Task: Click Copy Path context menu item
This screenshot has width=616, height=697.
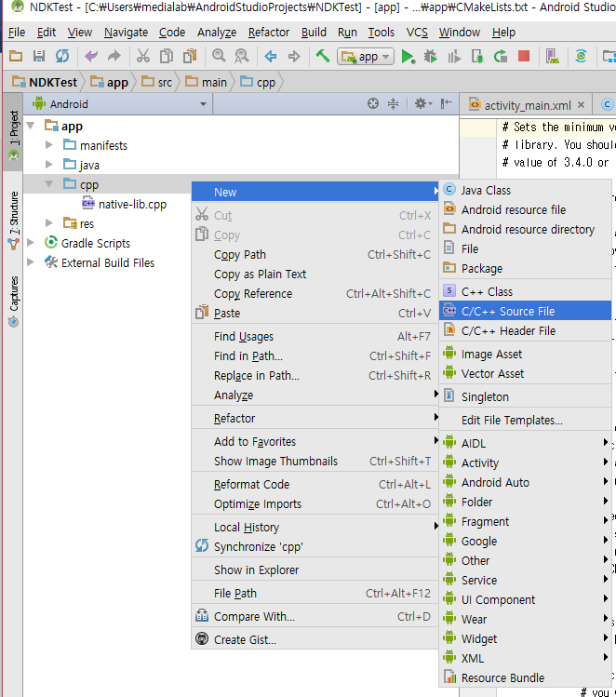Action: point(315,254)
